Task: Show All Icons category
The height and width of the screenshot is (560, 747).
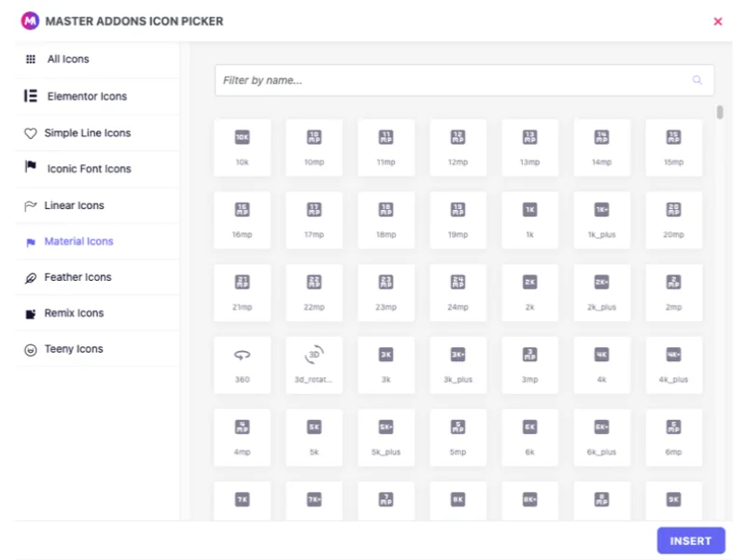Action: (x=97, y=59)
